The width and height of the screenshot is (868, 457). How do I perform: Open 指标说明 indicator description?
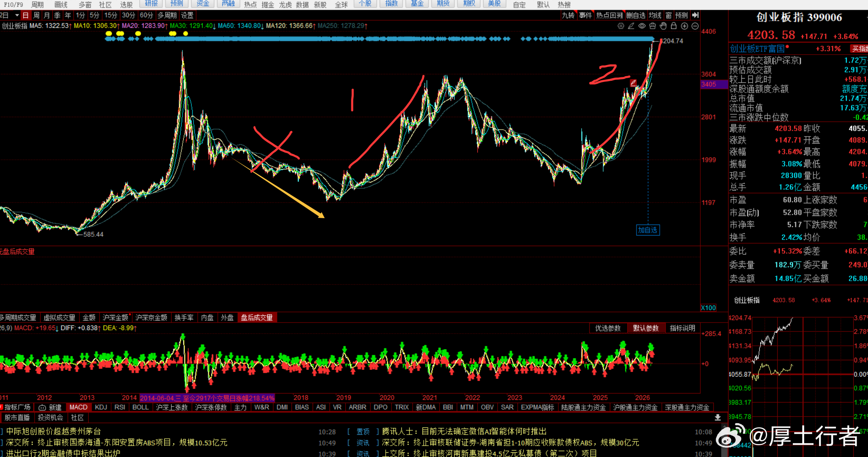683,328
